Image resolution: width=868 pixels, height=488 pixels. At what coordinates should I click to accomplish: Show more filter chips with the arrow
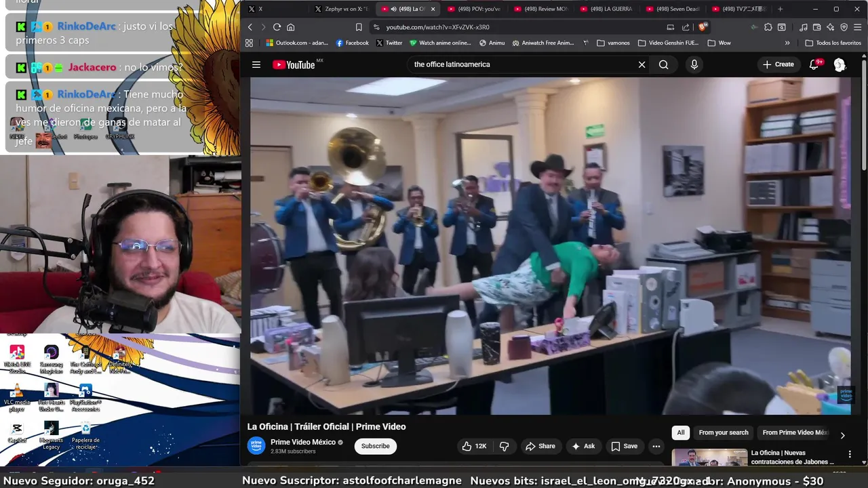click(842, 435)
